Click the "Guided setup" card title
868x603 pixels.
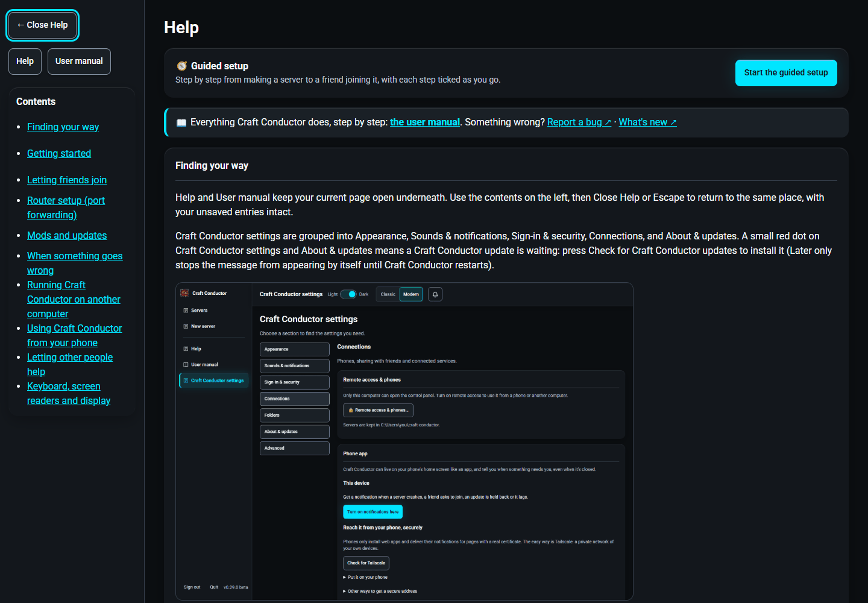click(x=219, y=66)
